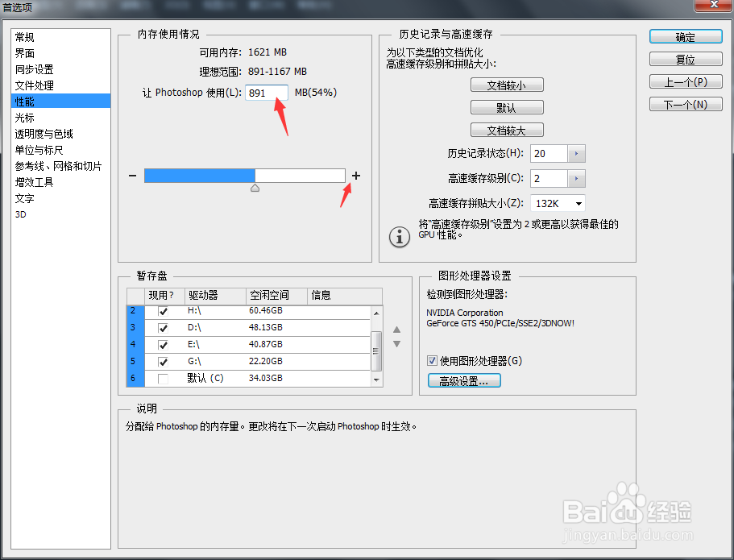The image size is (734, 560).
Task: Click the memory usage slider handle
Action: point(255,188)
